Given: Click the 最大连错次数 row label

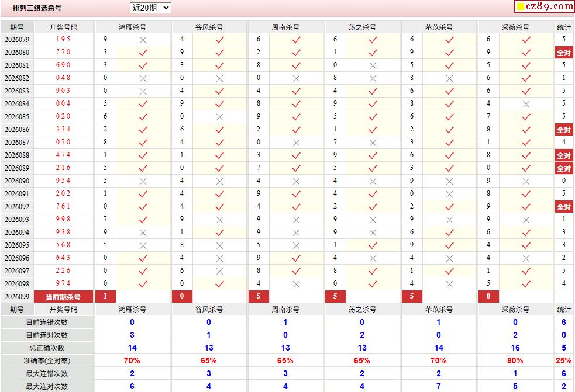Looking at the screenshot, I should [x=47, y=374].
